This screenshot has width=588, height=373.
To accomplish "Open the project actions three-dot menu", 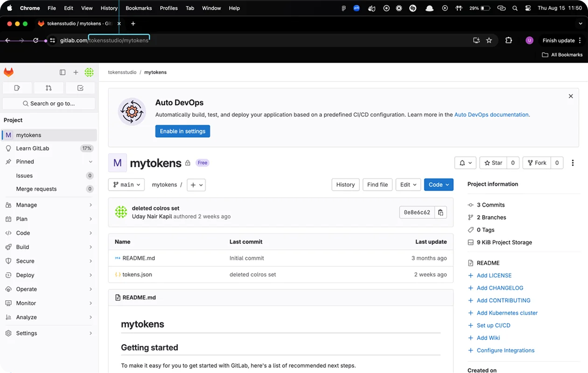I will (573, 163).
